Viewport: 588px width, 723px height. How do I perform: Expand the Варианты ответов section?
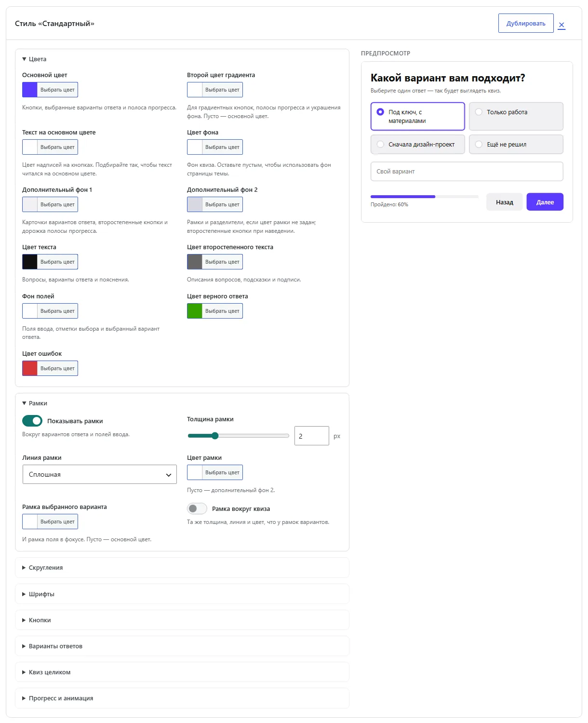coord(182,646)
